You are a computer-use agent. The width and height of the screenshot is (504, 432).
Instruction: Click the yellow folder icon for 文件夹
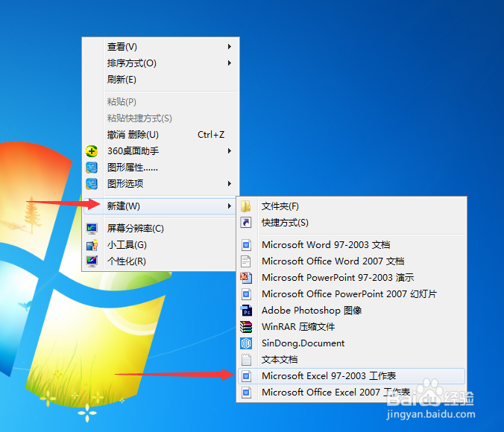(246, 206)
